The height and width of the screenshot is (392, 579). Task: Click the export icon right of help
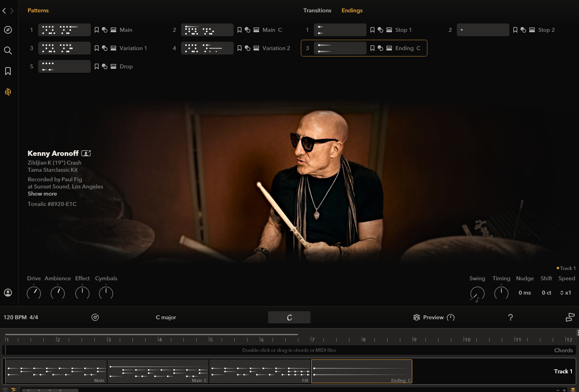tap(570, 317)
